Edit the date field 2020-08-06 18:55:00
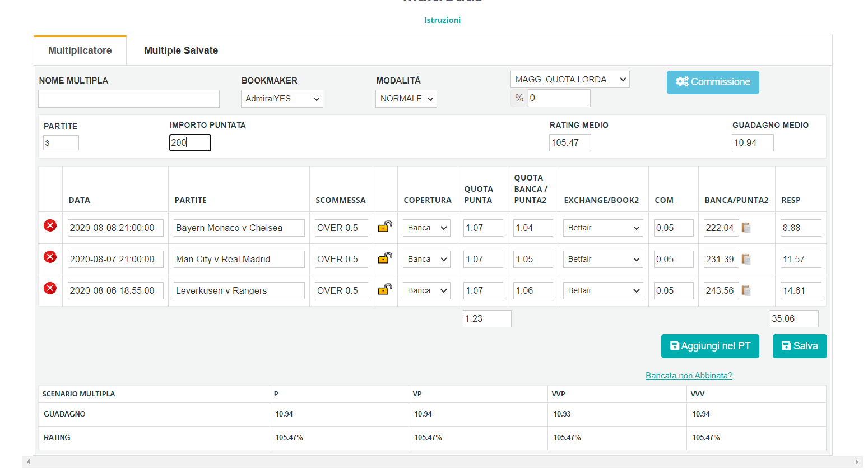Image resolution: width=868 pixels, height=476 pixels. click(x=115, y=290)
